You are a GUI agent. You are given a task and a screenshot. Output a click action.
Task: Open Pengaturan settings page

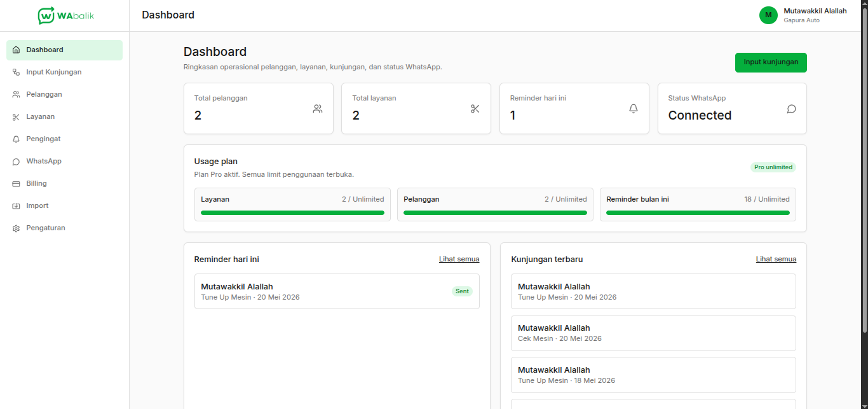point(64,228)
